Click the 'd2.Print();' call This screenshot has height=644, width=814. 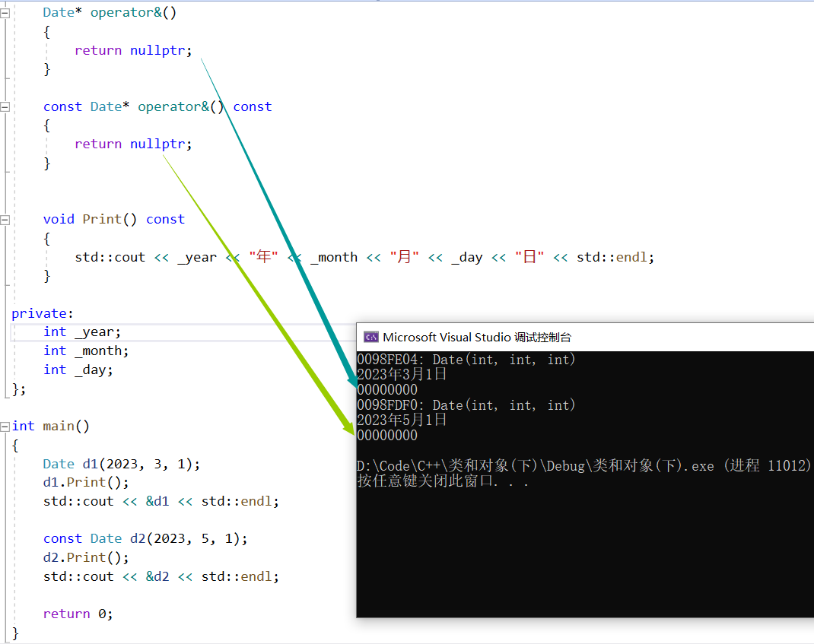86,557
